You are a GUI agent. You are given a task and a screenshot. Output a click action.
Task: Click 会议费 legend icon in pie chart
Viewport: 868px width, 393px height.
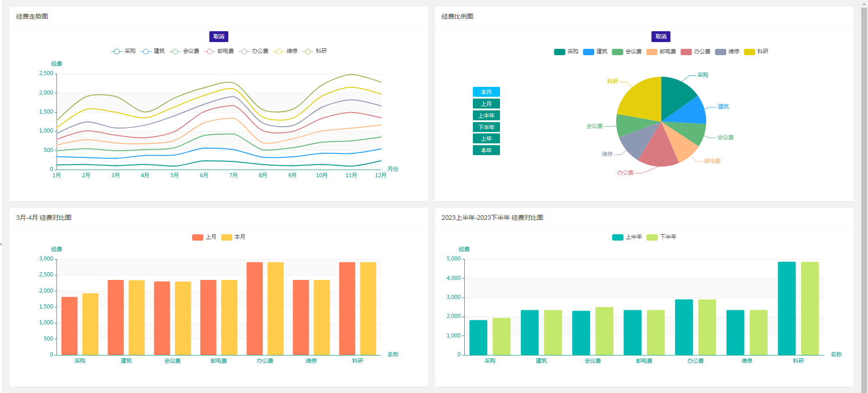[x=617, y=52]
